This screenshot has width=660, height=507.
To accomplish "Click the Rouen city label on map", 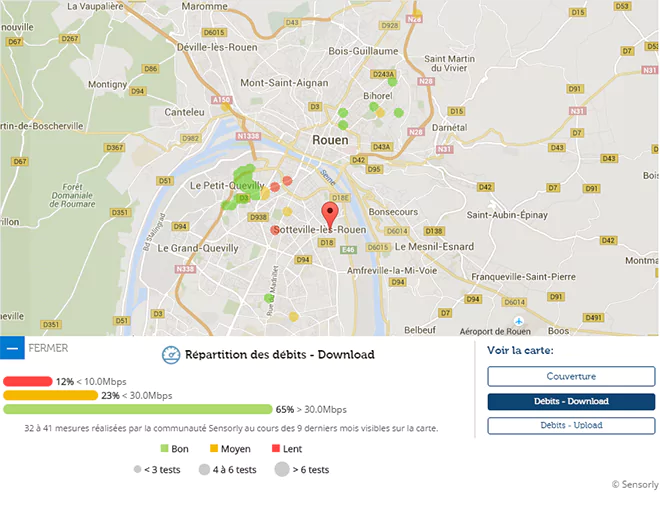I will 330,140.
